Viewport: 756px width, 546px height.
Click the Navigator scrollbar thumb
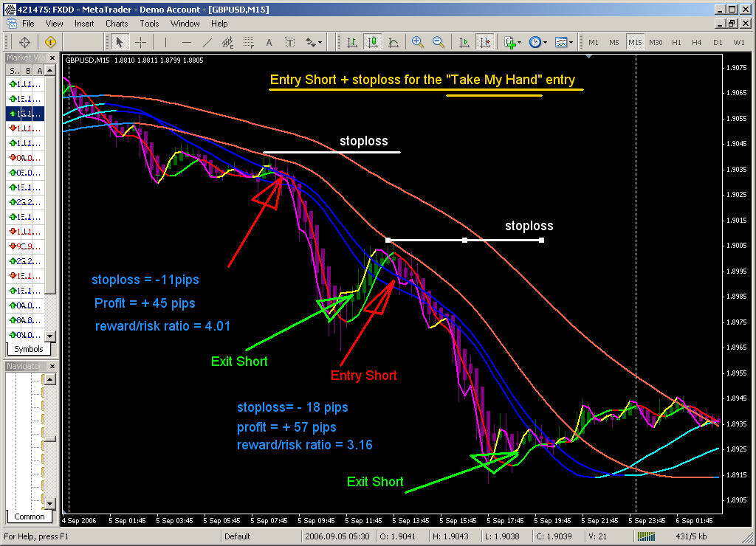tap(50, 439)
